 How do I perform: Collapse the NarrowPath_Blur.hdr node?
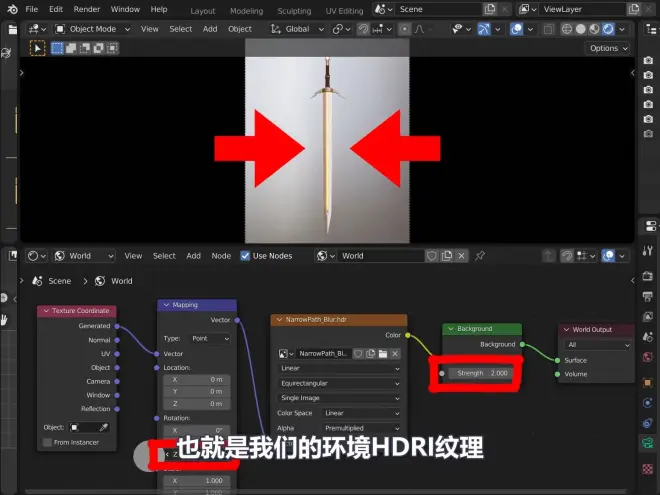tap(279, 320)
